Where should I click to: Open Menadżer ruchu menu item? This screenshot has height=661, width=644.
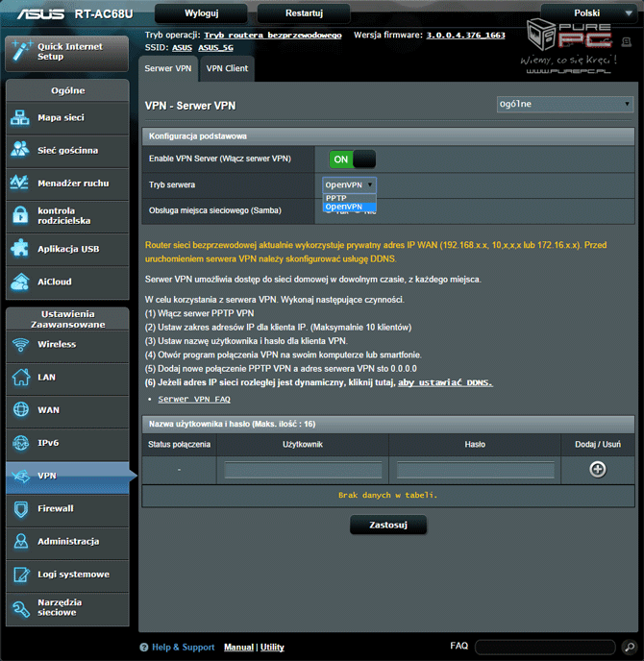click(67, 183)
